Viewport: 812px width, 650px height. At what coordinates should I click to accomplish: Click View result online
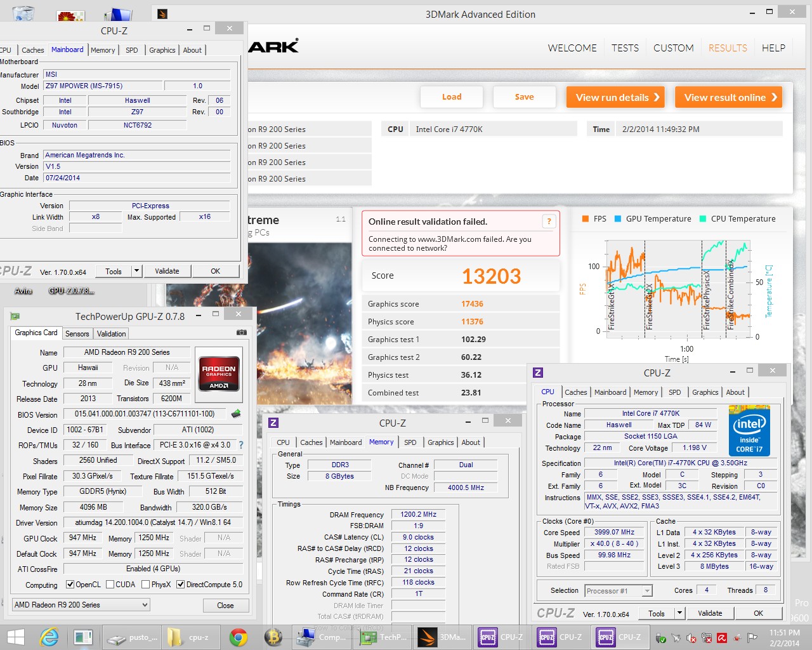point(728,97)
